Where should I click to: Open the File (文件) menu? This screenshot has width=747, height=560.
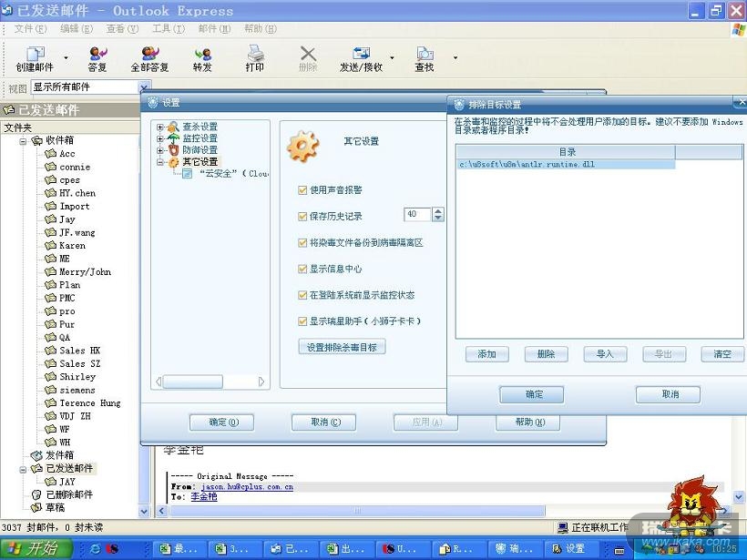(30, 29)
